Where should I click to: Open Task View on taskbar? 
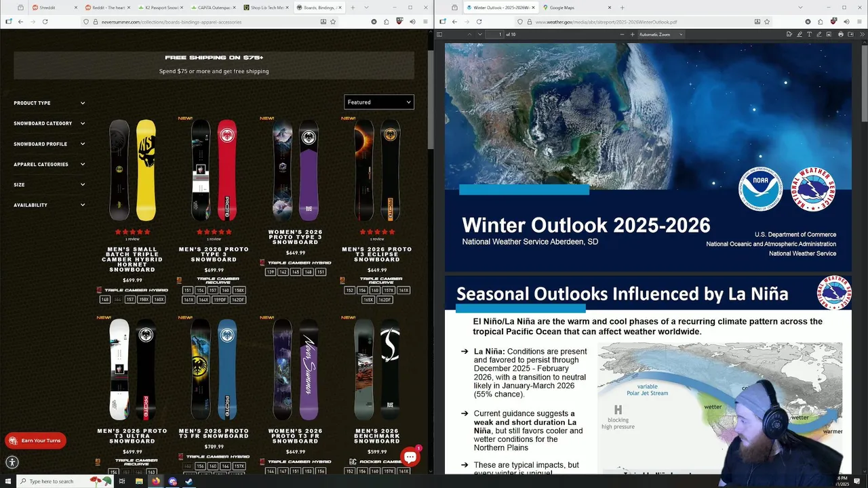coord(122,481)
